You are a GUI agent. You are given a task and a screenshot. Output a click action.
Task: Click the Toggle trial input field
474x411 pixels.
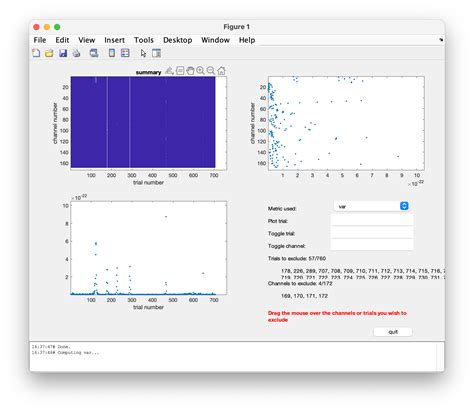pyautogui.click(x=372, y=232)
